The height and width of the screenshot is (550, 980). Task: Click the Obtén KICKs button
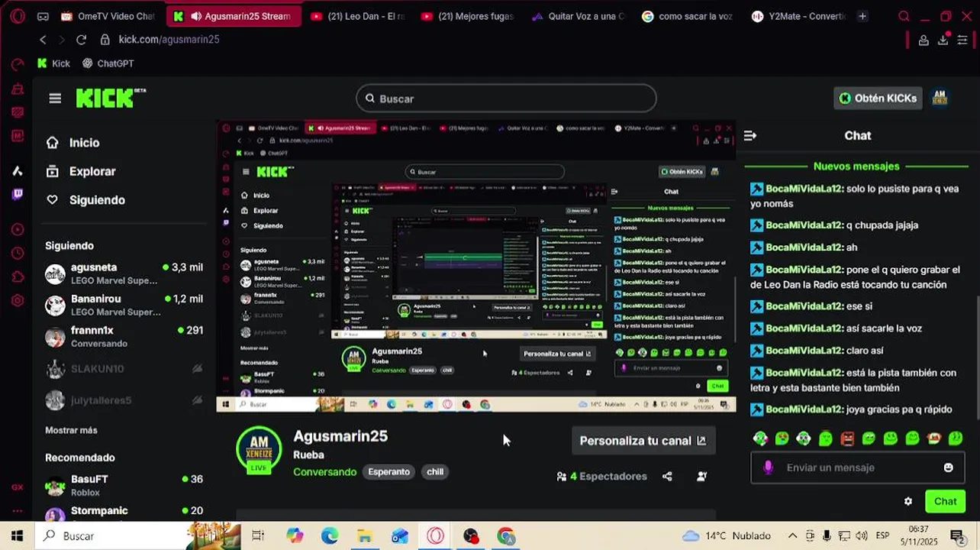click(x=878, y=98)
